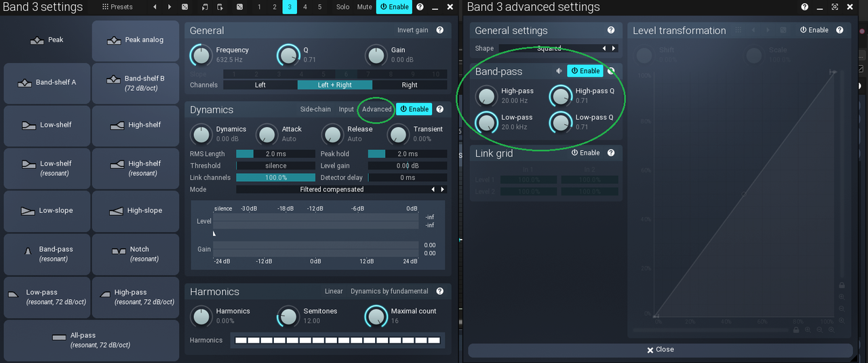The image size is (868, 363).
Task: Toggle Linear harmonics option
Action: click(x=334, y=291)
